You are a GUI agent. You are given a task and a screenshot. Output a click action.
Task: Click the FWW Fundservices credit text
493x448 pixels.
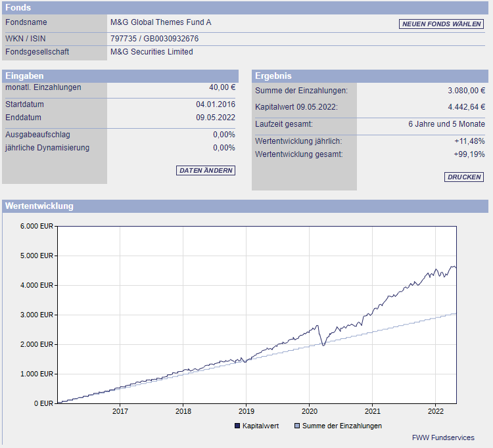(442, 437)
